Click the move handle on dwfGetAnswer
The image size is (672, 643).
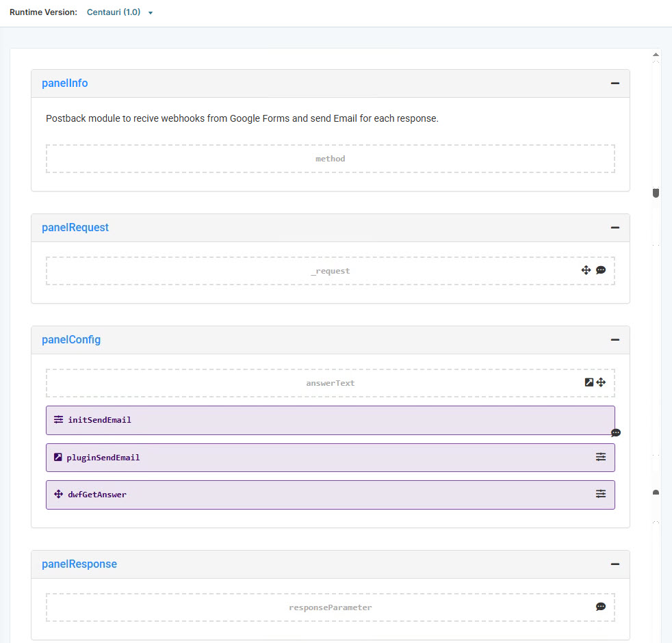click(x=58, y=494)
